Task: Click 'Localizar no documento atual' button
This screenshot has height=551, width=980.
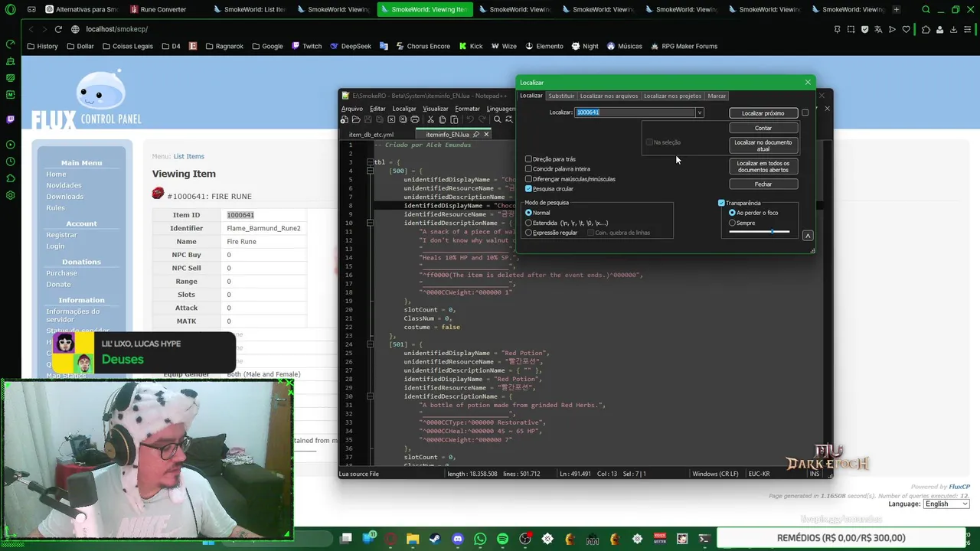Action: (x=763, y=145)
